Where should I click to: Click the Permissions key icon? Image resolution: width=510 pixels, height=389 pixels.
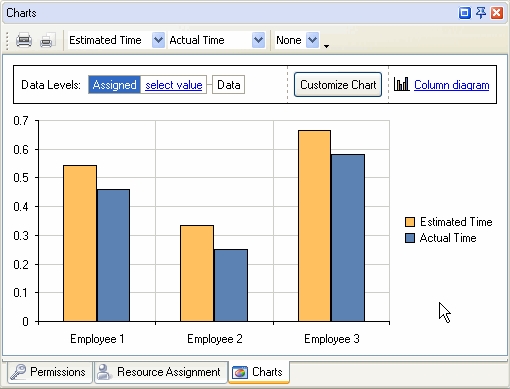coord(18,372)
